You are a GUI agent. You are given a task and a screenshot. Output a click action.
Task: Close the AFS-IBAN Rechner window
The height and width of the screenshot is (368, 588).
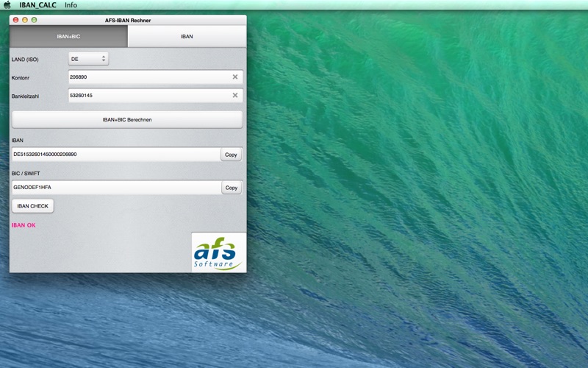(15, 20)
